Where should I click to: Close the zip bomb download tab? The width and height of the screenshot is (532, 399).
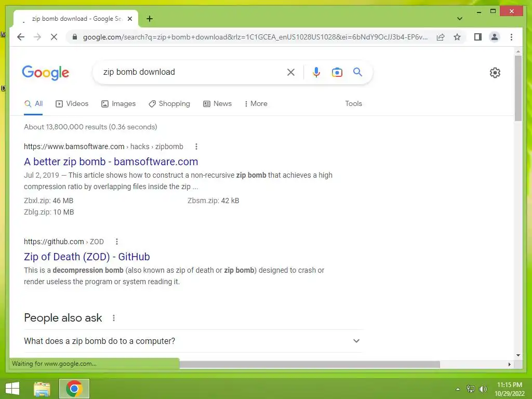coord(129,19)
